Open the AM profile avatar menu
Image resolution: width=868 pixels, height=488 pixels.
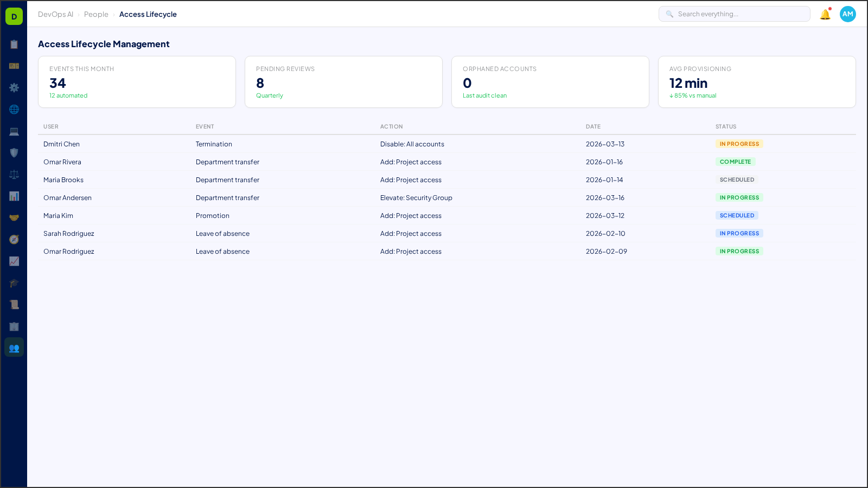(847, 14)
